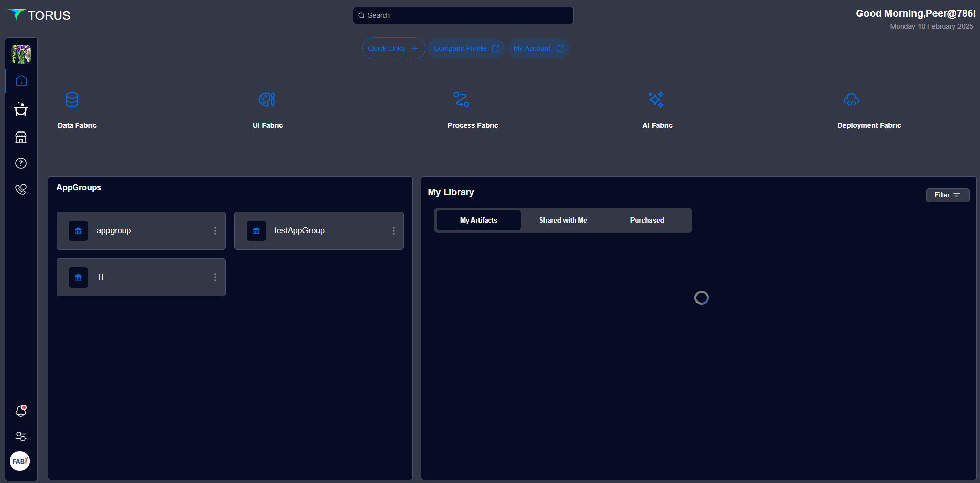
Task: Open the Deployment Fabric cloud icon
Action: click(851, 99)
